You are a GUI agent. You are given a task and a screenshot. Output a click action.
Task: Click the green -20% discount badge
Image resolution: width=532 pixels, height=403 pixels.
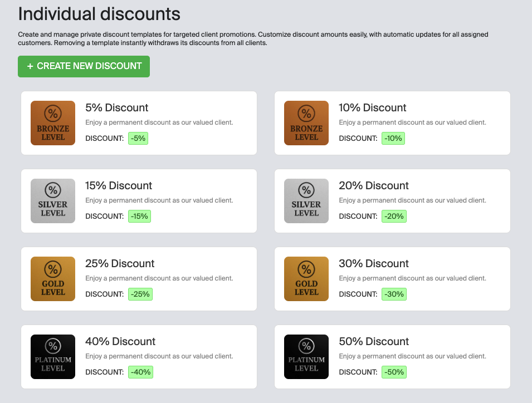[394, 216]
